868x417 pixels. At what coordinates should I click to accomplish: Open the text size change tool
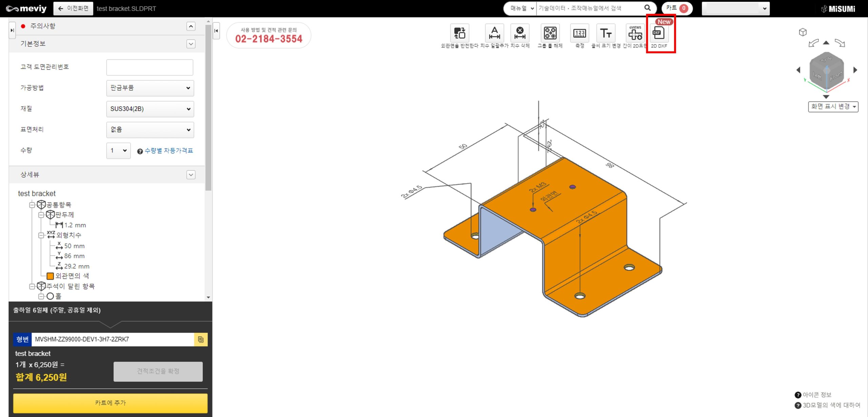(x=606, y=33)
